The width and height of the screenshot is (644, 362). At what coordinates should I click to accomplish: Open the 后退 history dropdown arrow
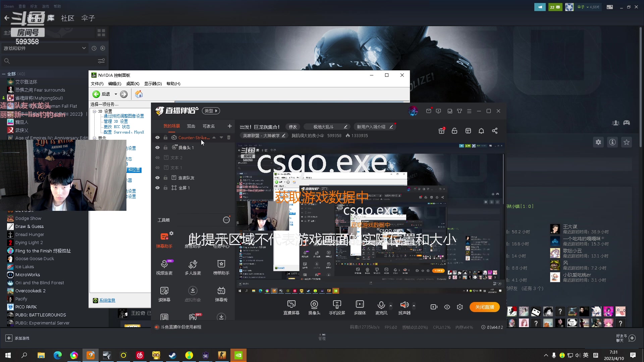(x=116, y=94)
